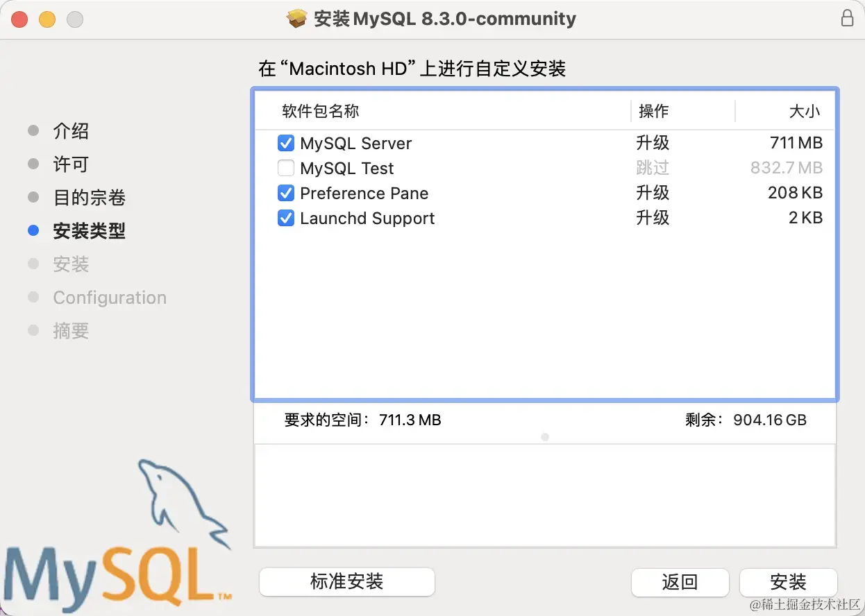The width and height of the screenshot is (865, 616).
Task: Click the Launchd Support package name
Action: click(x=367, y=219)
